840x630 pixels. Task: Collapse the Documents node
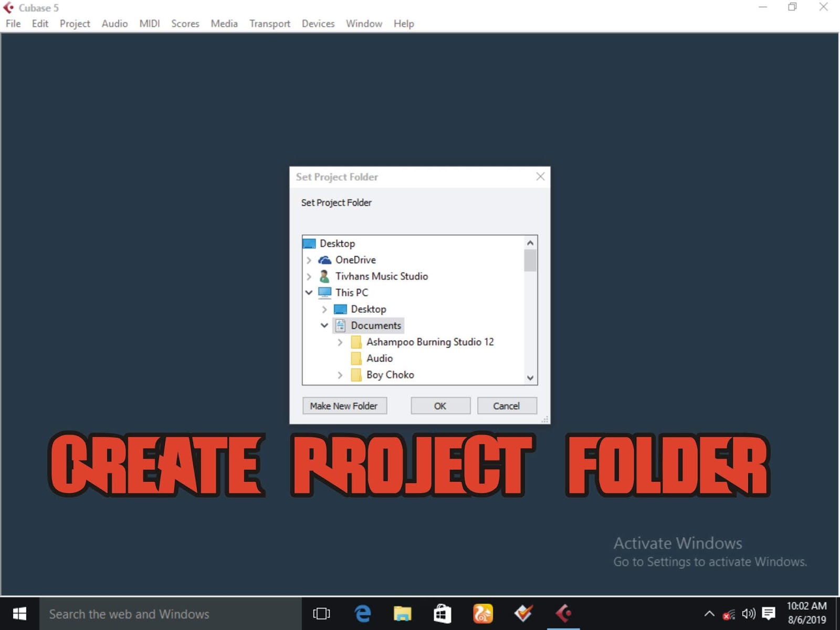click(x=324, y=325)
